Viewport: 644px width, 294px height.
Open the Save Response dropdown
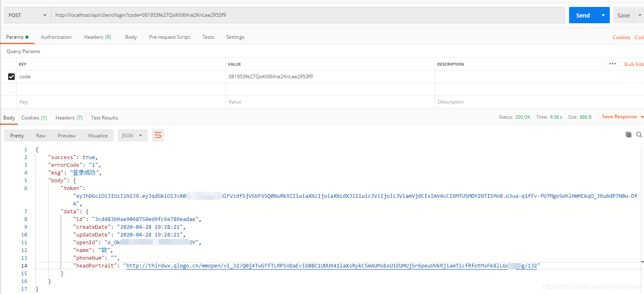click(x=623, y=117)
